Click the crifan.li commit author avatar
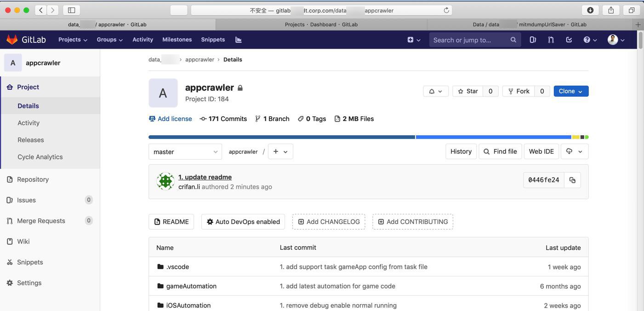 pos(165,181)
